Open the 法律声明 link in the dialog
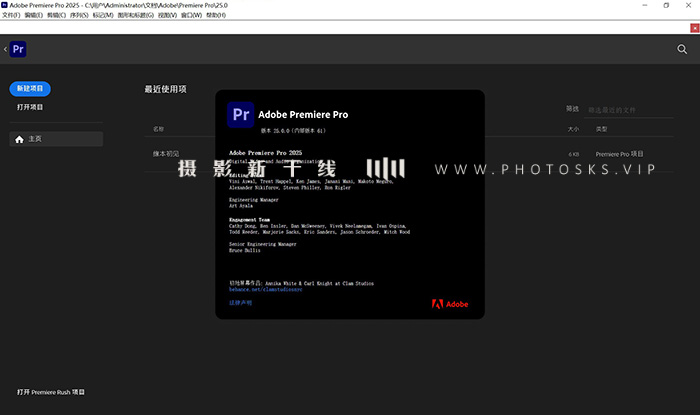 (240, 303)
